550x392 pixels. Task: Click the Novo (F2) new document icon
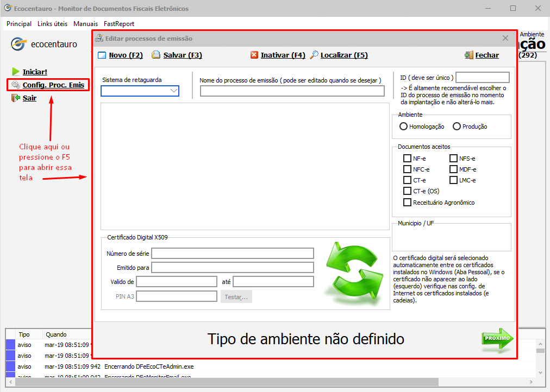point(102,55)
